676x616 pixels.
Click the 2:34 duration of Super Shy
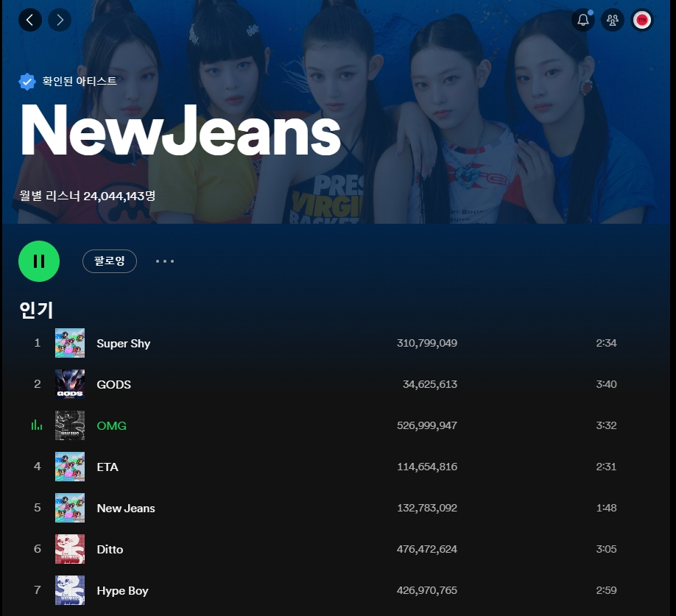[606, 343]
